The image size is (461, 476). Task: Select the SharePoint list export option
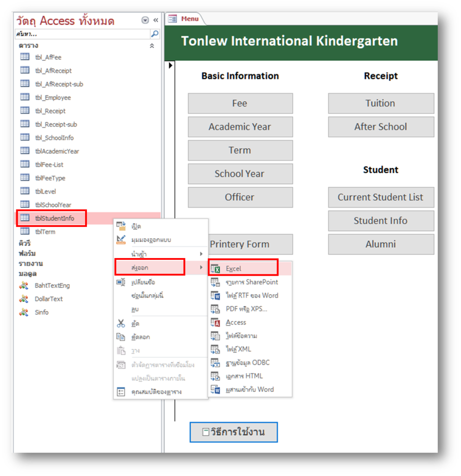coord(251,282)
